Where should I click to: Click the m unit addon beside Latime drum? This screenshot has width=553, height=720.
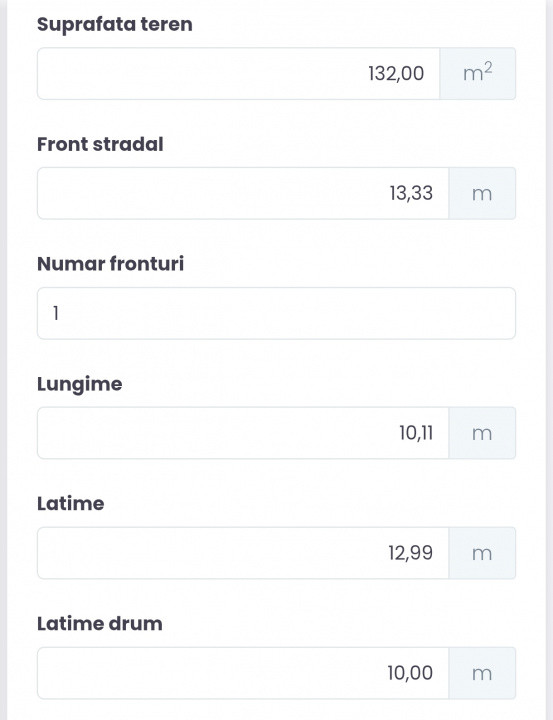(x=482, y=673)
